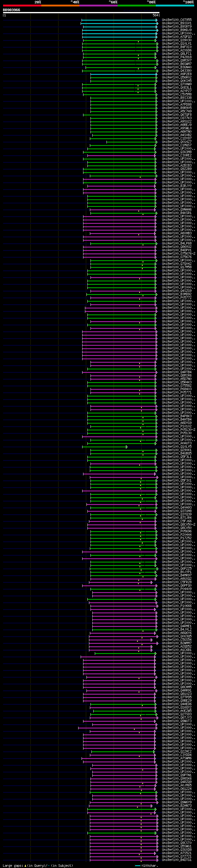
Task: Click the green ~80% identity legend bar
Action: [x=137, y=6]
